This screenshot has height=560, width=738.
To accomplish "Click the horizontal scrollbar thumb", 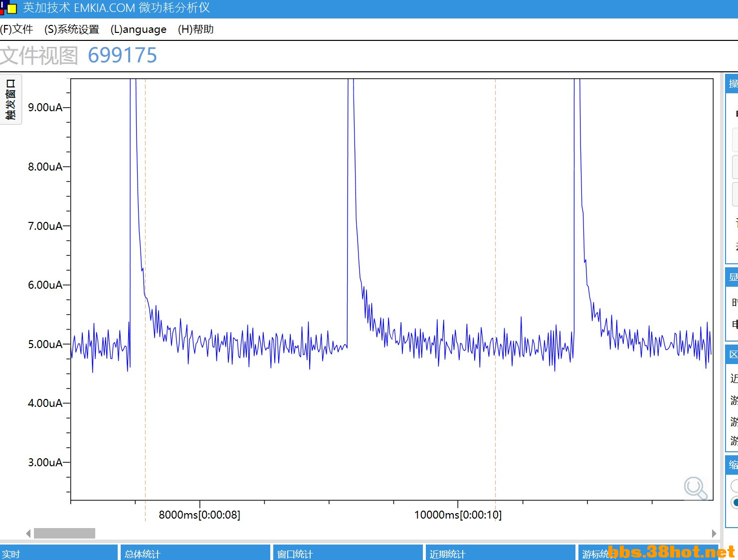I will (x=64, y=534).
